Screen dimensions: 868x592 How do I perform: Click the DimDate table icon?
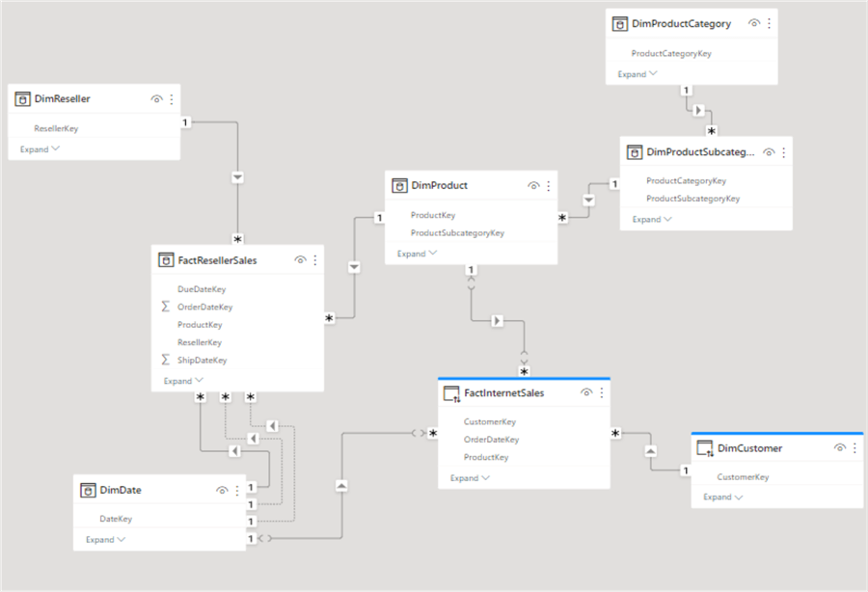tap(88, 490)
